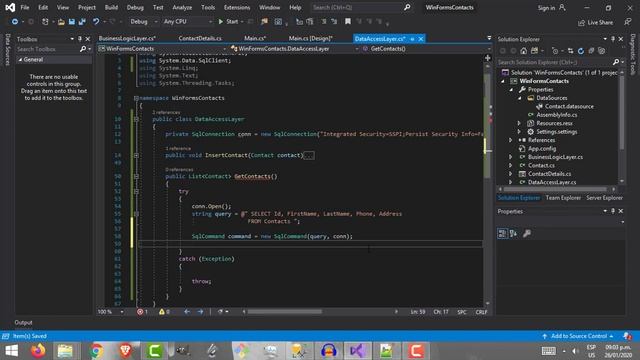Screen dimensions: 640x360
Task: Click the Live Share button
Action: click(x=595, y=22)
